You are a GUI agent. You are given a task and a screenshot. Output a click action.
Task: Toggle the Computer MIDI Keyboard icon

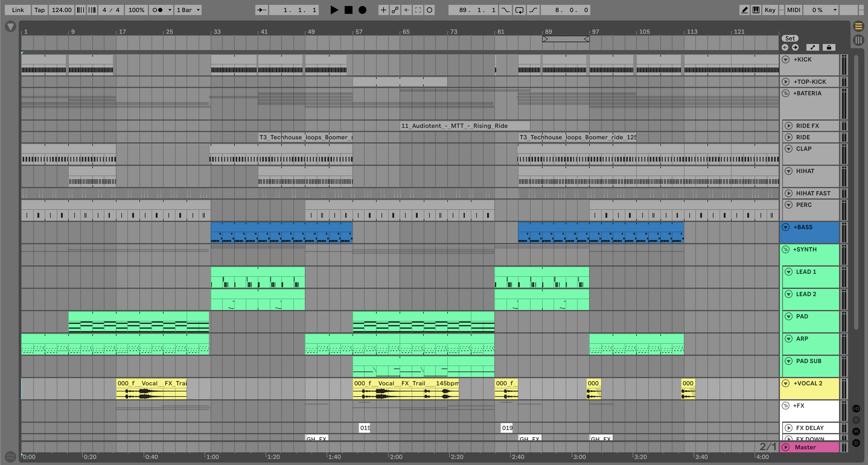[x=756, y=10]
